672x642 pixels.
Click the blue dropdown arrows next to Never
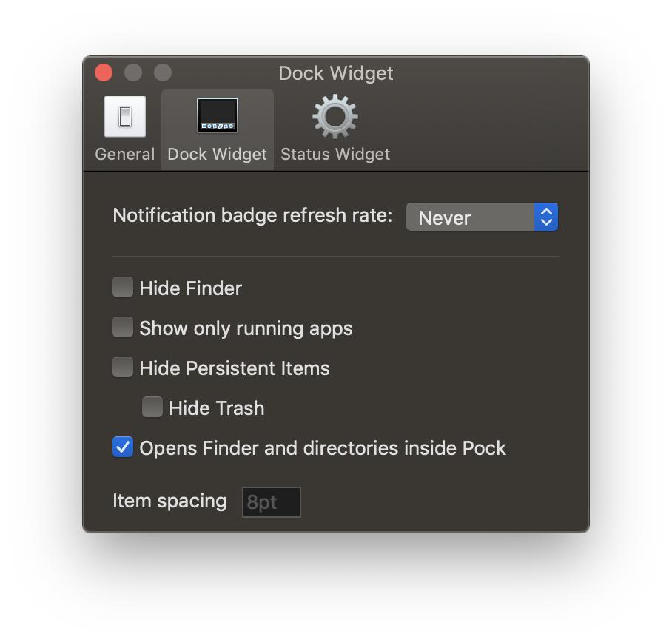(x=546, y=217)
